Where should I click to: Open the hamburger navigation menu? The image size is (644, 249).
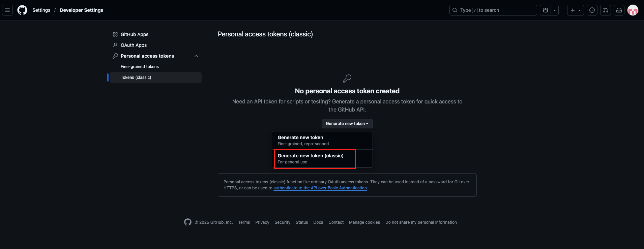[x=7, y=10]
